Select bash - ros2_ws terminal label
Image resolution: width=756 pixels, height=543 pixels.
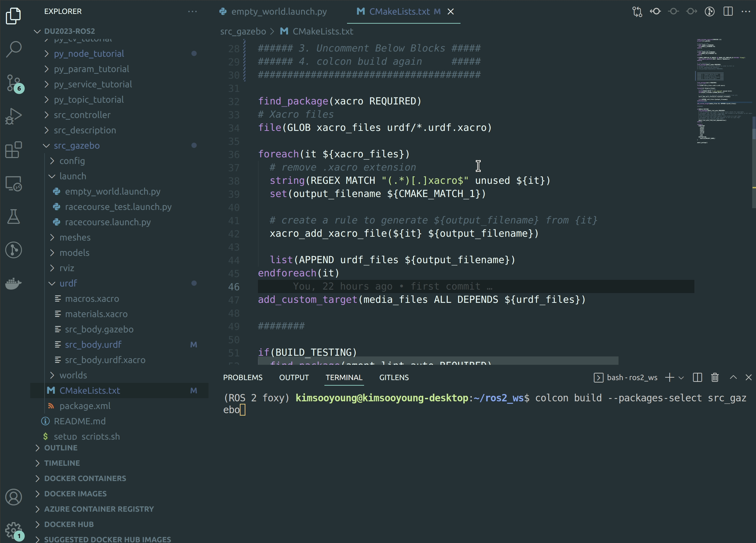coord(625,377)
